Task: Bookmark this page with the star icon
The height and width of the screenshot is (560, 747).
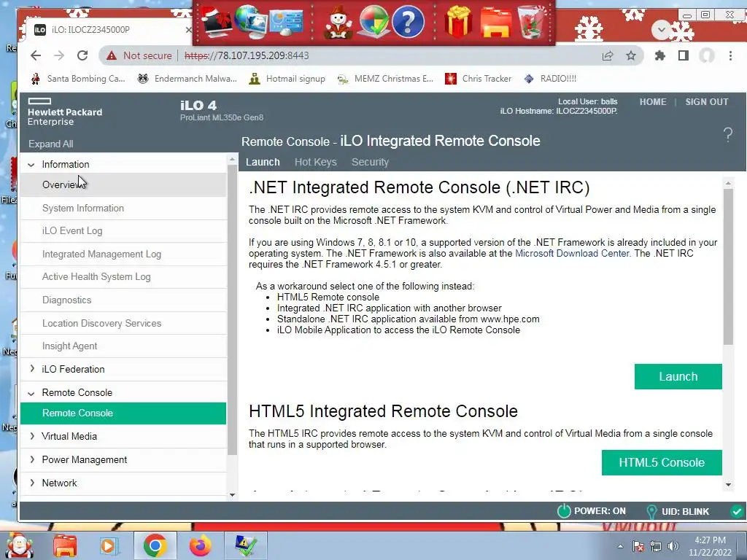Action: click(631, 55)
